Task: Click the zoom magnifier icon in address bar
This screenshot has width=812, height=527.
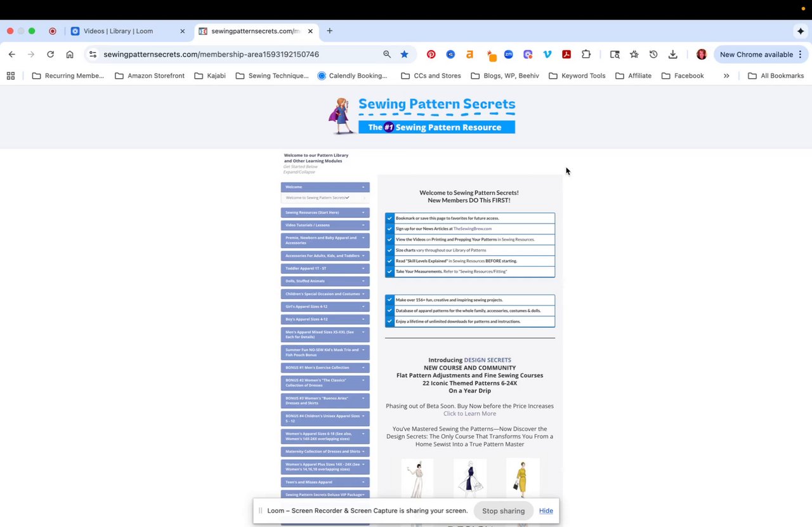Action: (387, 55)
